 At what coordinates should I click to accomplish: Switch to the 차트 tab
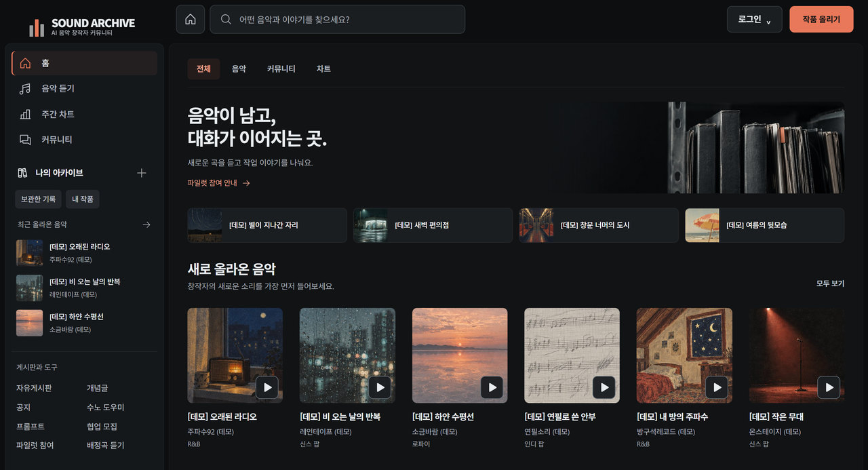click(x=323, y=68)
